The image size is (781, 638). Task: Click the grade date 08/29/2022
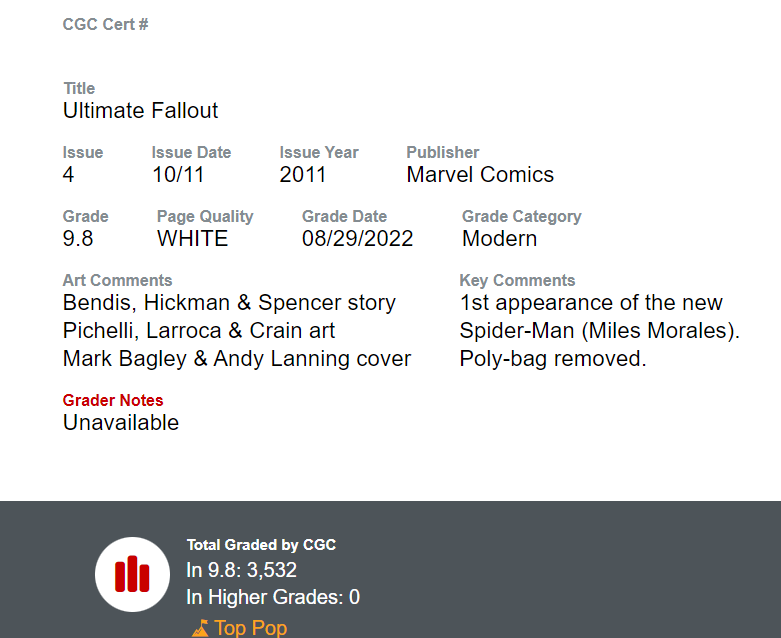click(x=358, y=239)
